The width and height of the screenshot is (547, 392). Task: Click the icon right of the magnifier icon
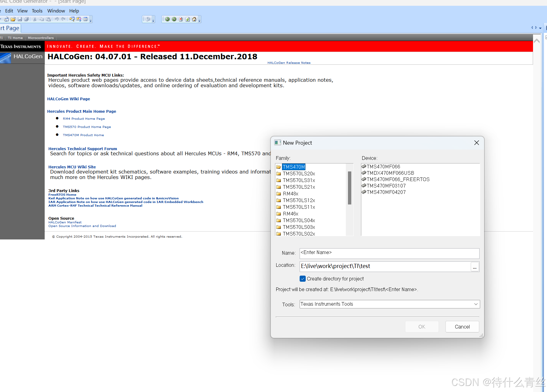(79, 19)
